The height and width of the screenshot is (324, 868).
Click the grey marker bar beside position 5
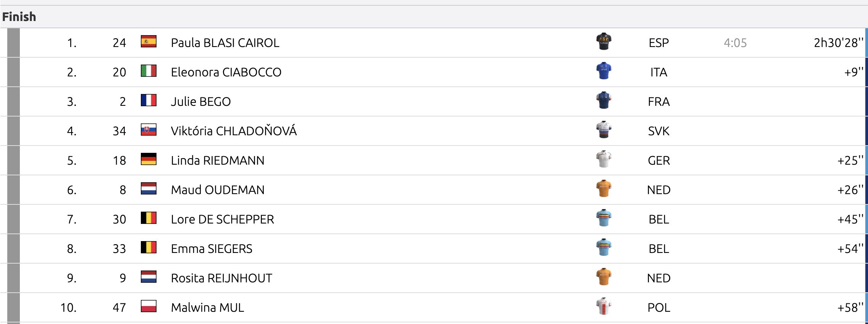13,160
